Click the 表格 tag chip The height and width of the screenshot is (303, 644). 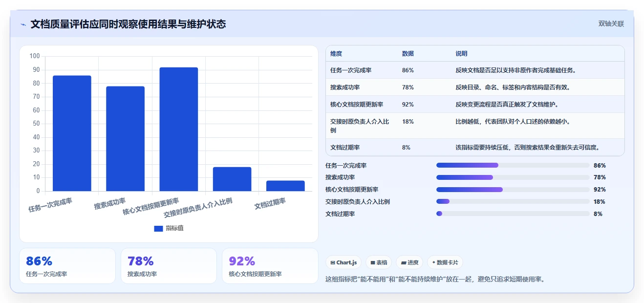pos(379,262)
